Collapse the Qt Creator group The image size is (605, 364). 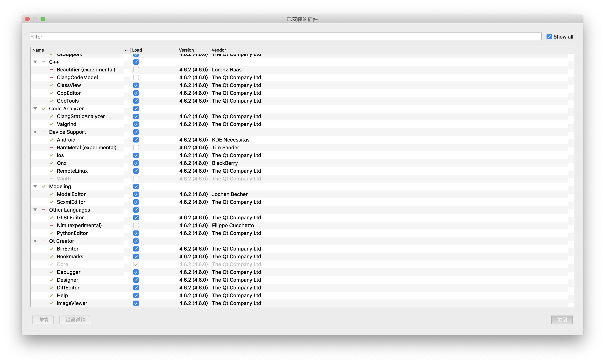(35, 241)
